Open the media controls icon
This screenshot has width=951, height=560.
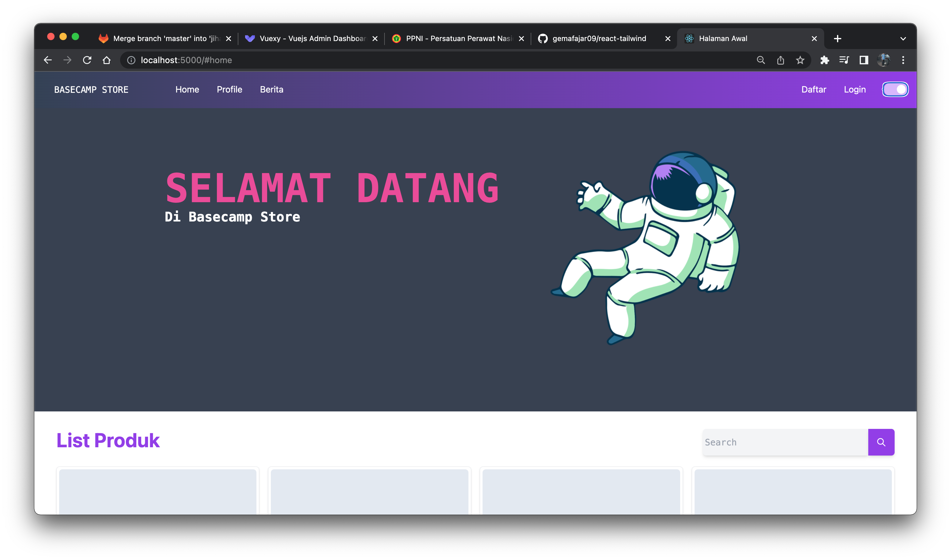tap(844, 60)
